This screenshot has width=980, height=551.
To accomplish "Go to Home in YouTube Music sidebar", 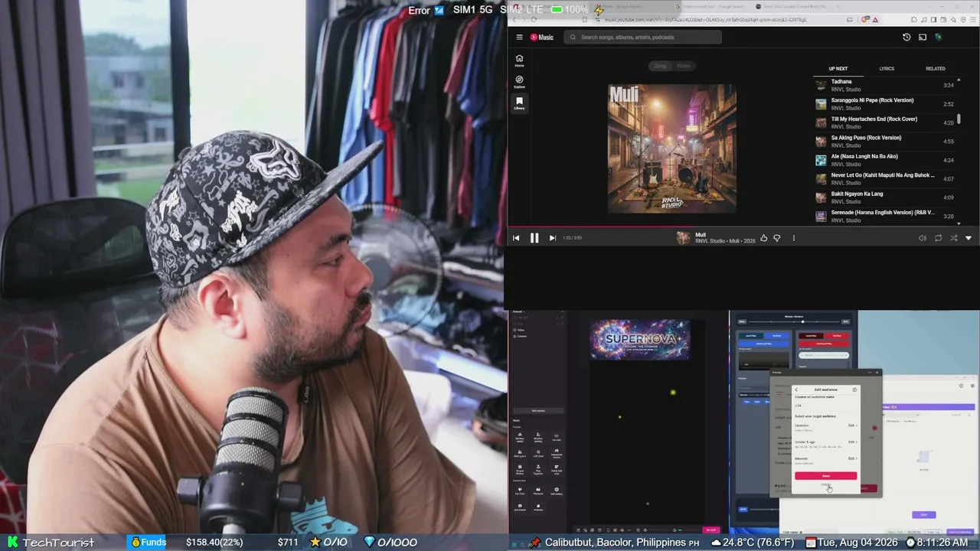I will [519, 60].
